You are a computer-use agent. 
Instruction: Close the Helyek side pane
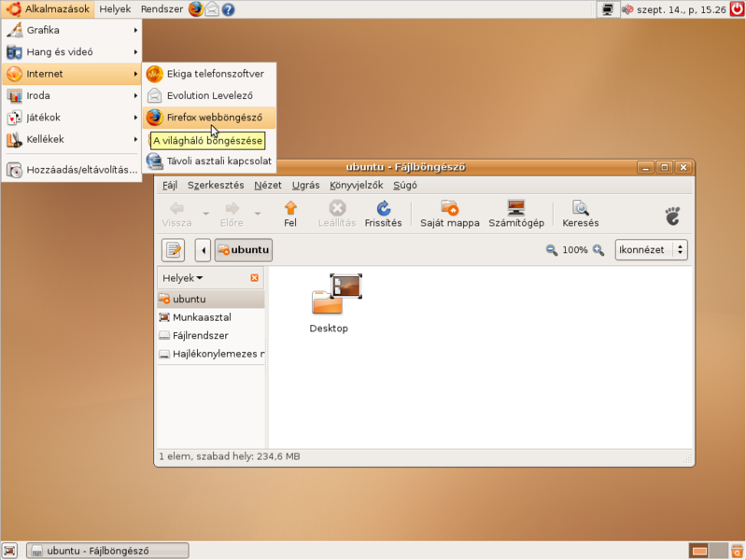(255, 278)
